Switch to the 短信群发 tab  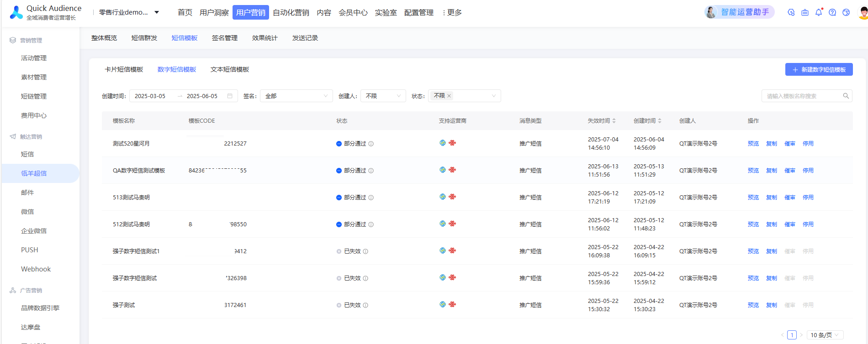144,38
